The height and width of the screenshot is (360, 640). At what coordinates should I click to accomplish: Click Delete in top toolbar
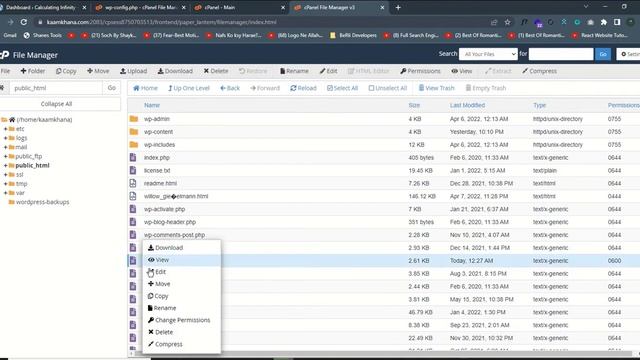(216, 71)
